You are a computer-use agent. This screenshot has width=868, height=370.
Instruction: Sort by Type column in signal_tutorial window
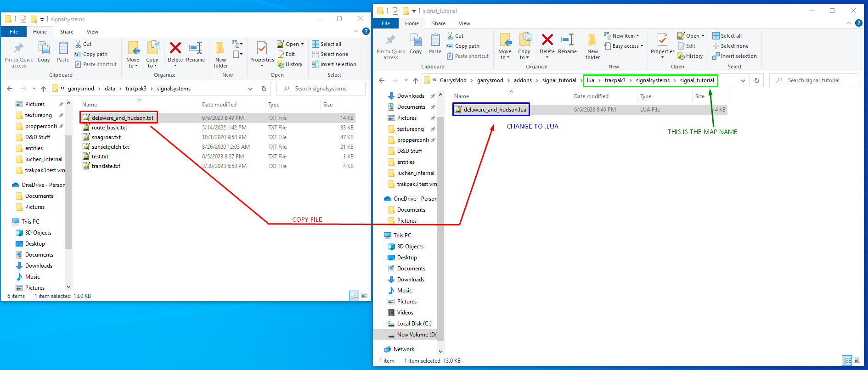[646, 96]
